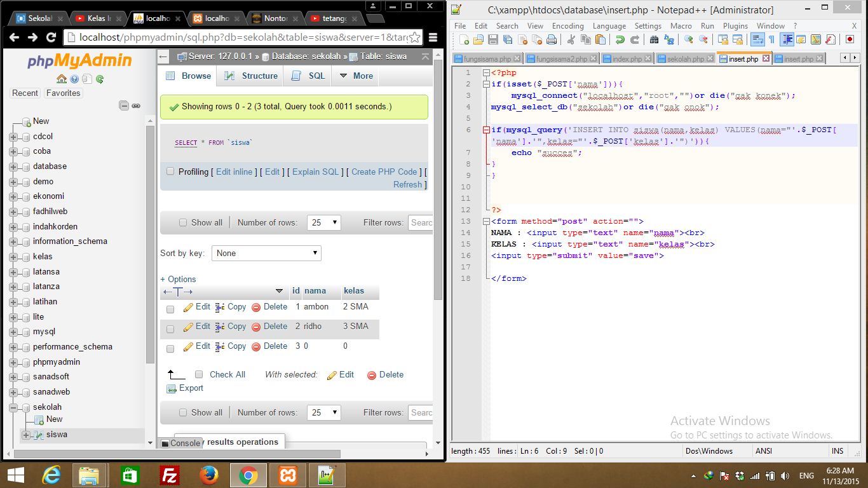
Task: Tick the Check All checkbox
Action: (199, 374)
